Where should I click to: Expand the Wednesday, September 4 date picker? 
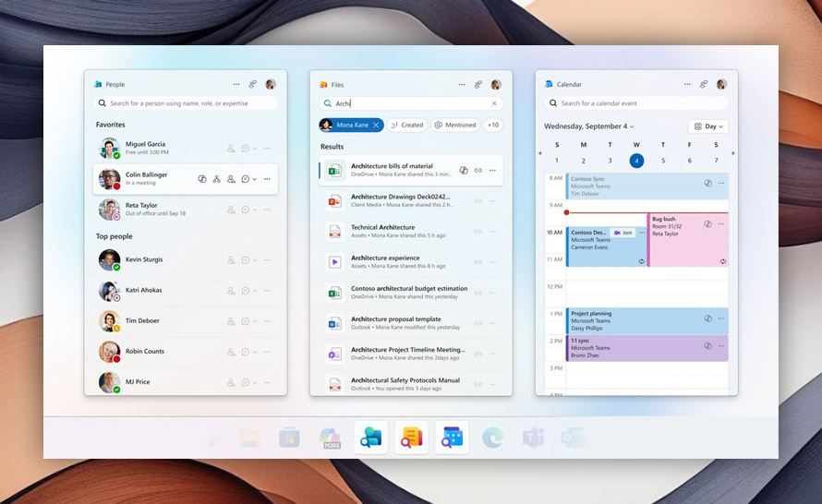click(589, 126)
